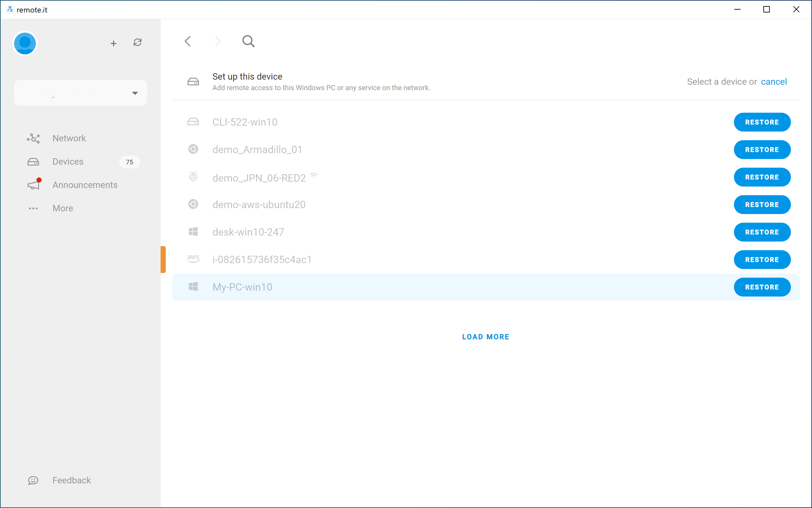Screen dimensions: 812x508
Task: Restore the My-PC-win10 device
Action: point(762,287)
